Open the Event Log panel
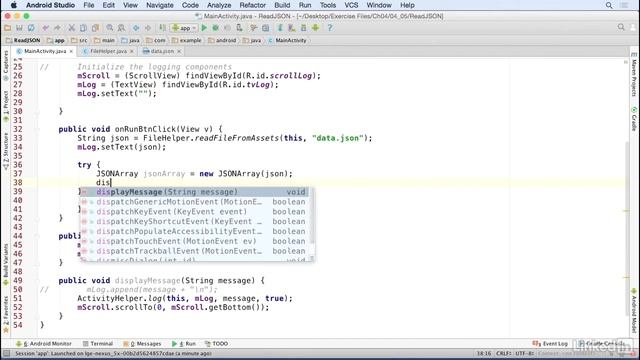 550,344
